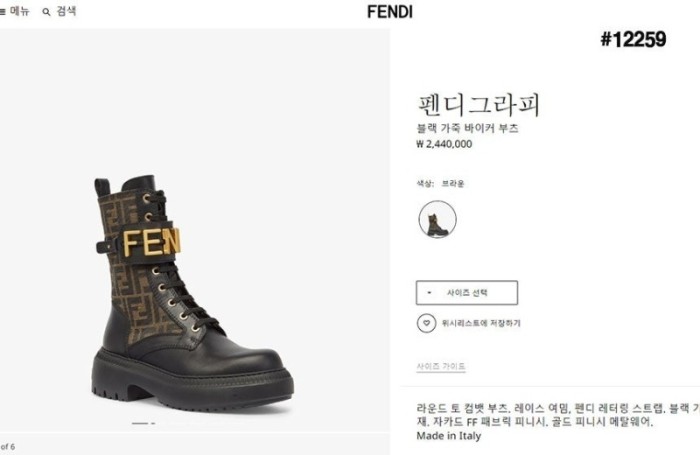Click the #12259 item number label

(633, 40)
